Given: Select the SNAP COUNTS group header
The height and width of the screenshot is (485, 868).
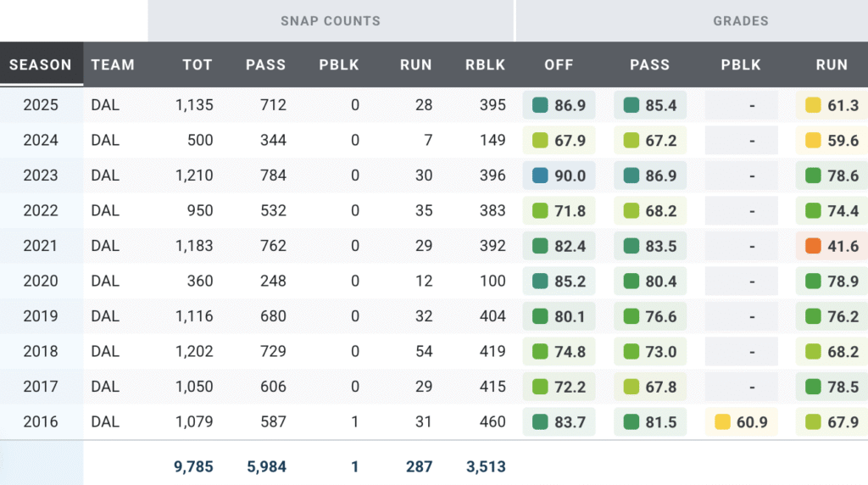Looking at the screenshot, I should pos(331,20).
